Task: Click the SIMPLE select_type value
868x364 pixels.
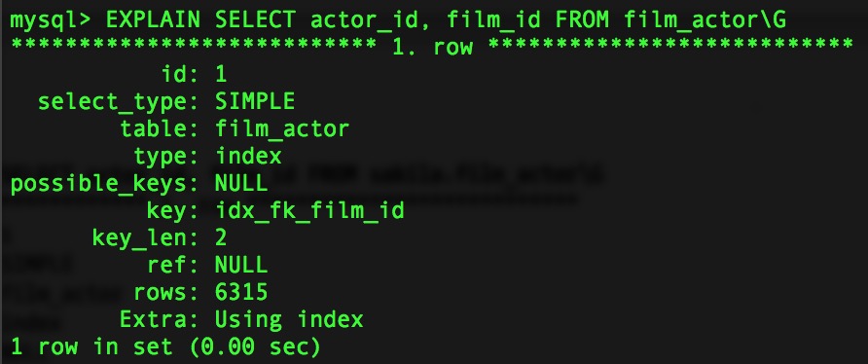Action: (255, 101)
